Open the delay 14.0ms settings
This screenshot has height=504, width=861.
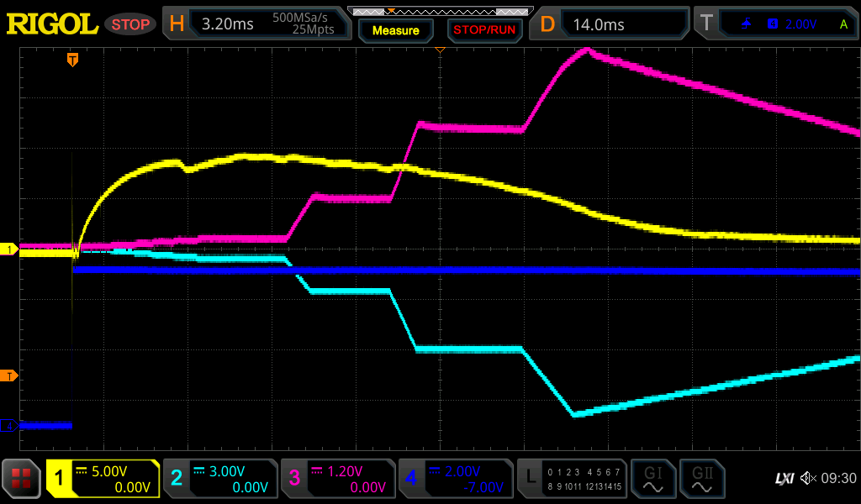(612, 24)
